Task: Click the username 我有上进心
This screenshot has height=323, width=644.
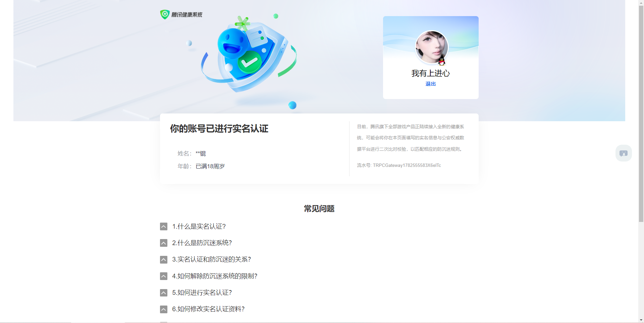Action: [431, 73]
